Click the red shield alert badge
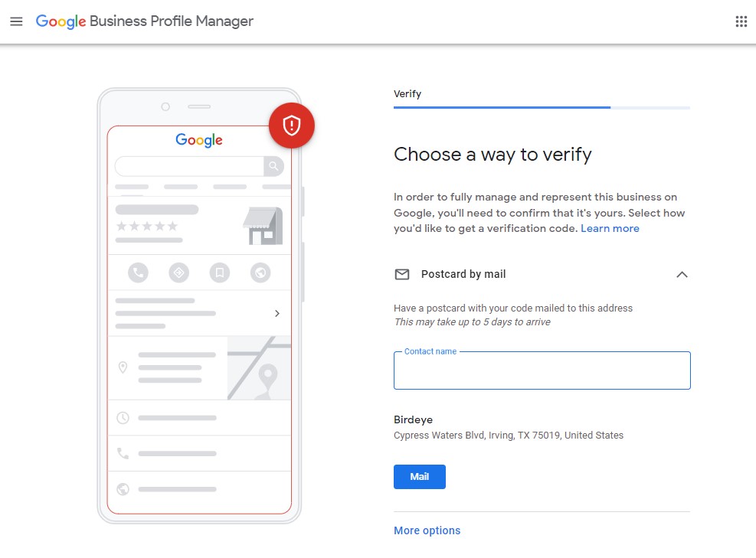 292,126
